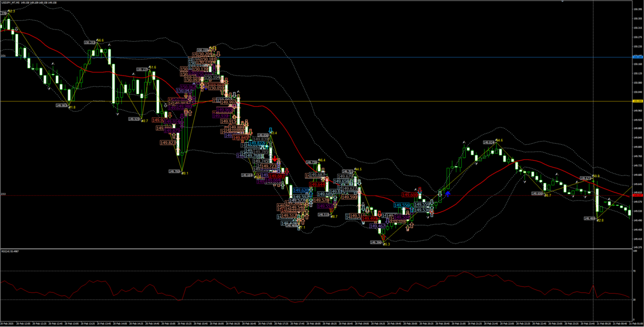Click the blue line's price tag on axis
This screenshot has height=327, width=644.
point(638,56)
